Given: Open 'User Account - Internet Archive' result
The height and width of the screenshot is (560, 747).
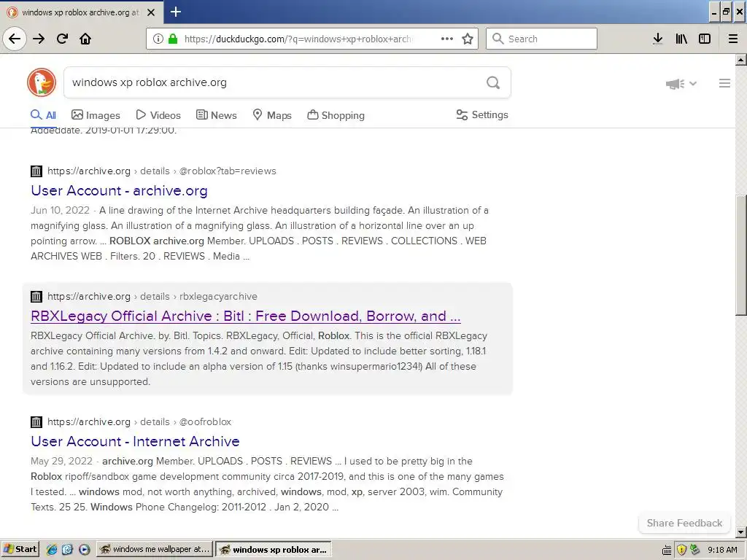Looking at the screenshot, I should tap(135, 441).
